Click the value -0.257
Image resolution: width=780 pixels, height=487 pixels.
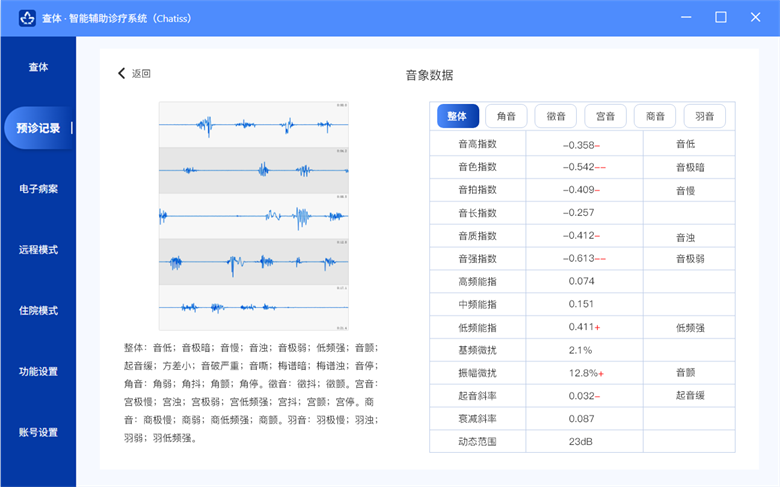[579, 213]
